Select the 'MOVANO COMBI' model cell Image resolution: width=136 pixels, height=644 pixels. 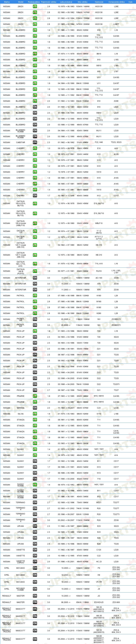pyautogui.click(x=21, y=589)
